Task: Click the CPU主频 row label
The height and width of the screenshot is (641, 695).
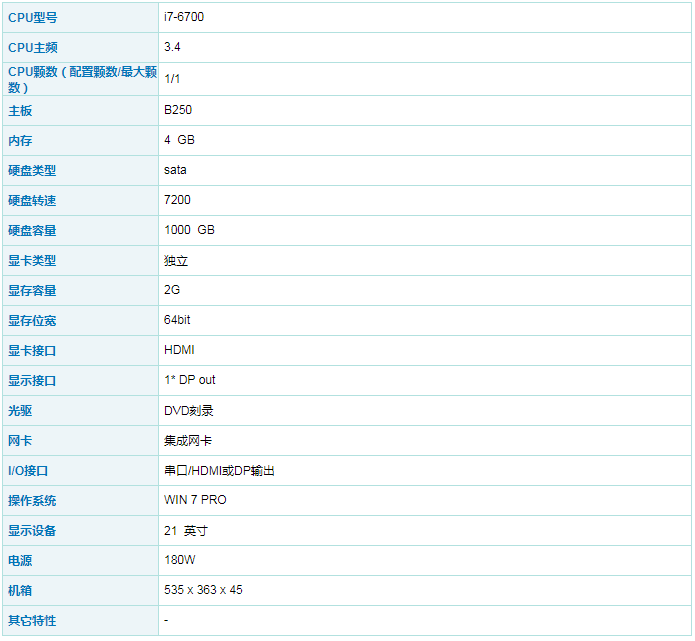Action: 33,47
